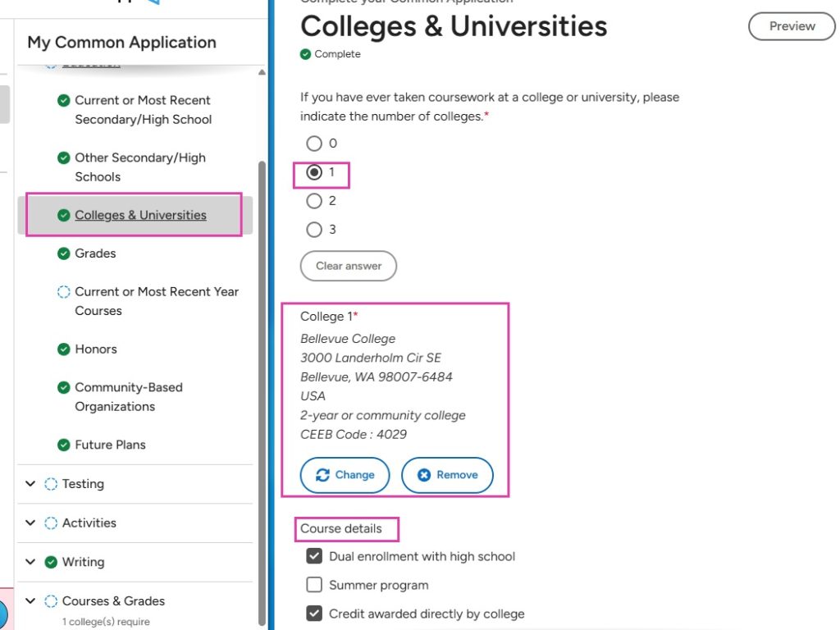Click dashed circle icon beside Current Year Courses

click(x=63, y=292)
